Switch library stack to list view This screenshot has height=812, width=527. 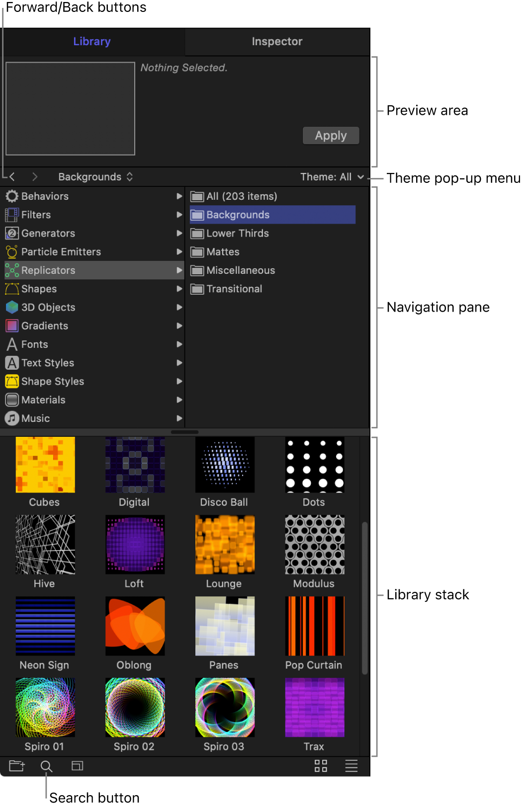coord(351,766)
